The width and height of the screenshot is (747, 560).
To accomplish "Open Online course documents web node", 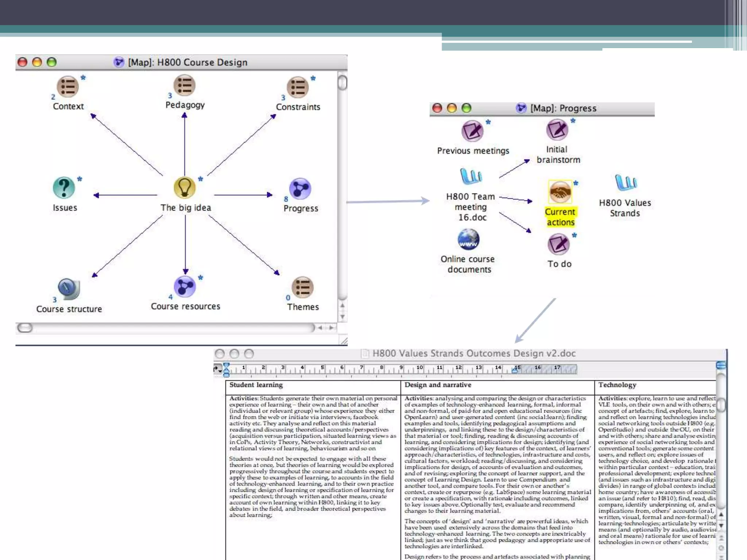I will pos(468,240).
